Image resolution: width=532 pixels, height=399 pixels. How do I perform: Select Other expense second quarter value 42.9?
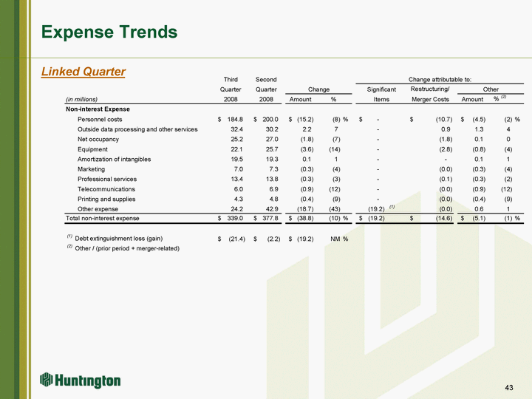(x=272, y=209)
